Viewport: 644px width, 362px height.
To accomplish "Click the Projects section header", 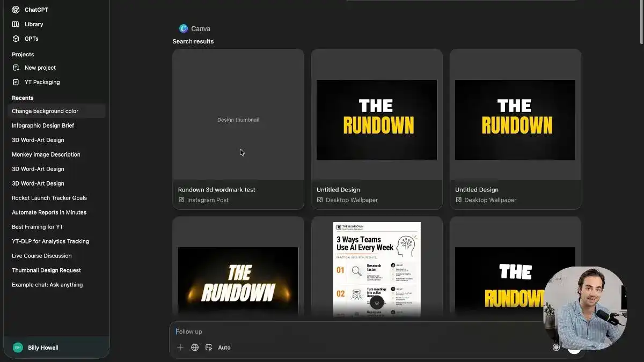I will [x=23, y=54].
